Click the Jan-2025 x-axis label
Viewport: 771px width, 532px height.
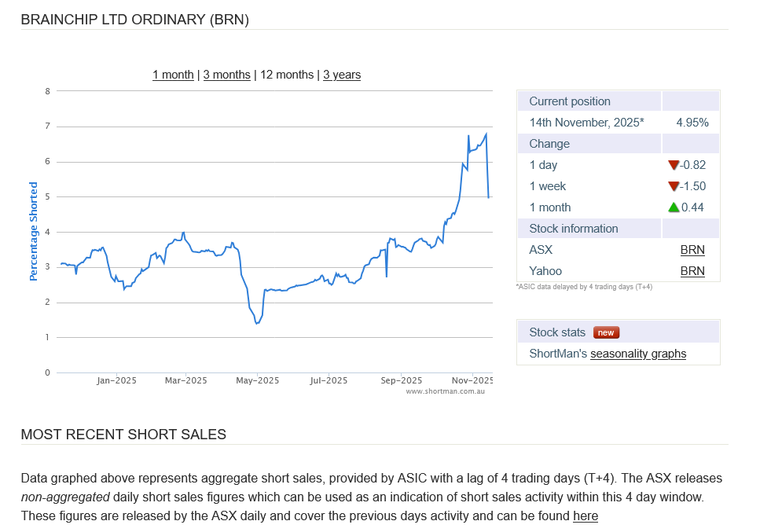[116, 380]
